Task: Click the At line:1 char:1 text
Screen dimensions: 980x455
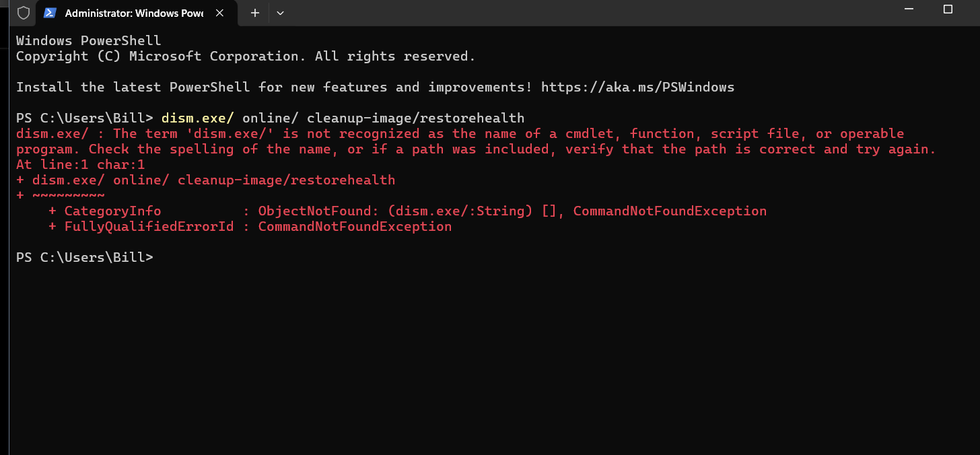Action: tap(81, 164)
